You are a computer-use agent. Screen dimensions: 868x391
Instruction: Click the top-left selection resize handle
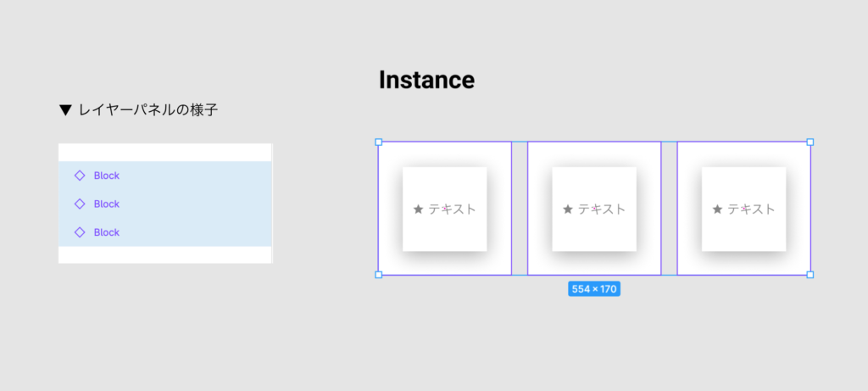(378, 142)
